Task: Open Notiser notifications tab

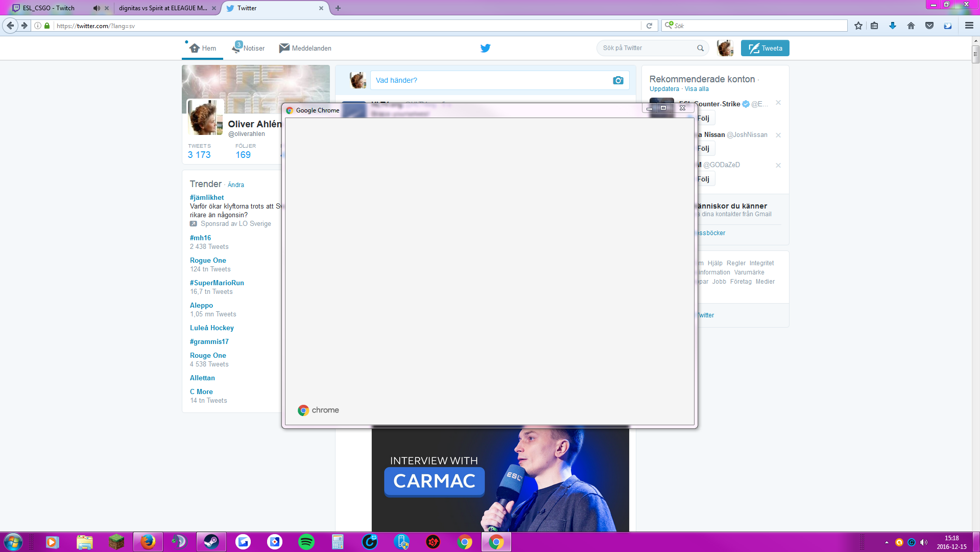Action: (248, 48)
